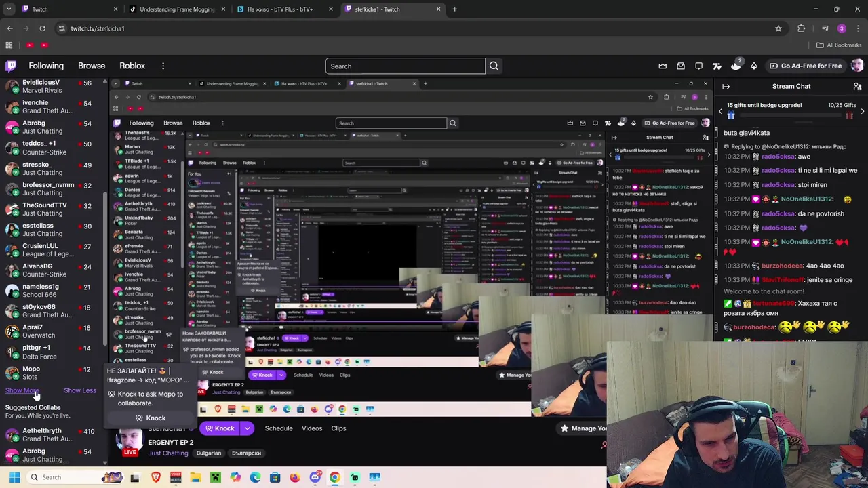Open the tab search dropdown arrow
The image size is (868, 488).
[9, 9]
